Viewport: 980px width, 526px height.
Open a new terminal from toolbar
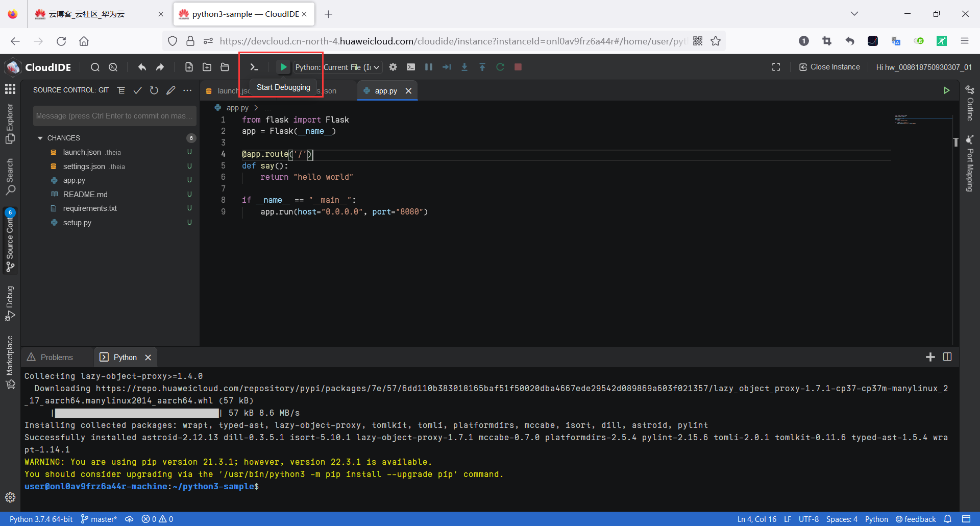point(254,67)
